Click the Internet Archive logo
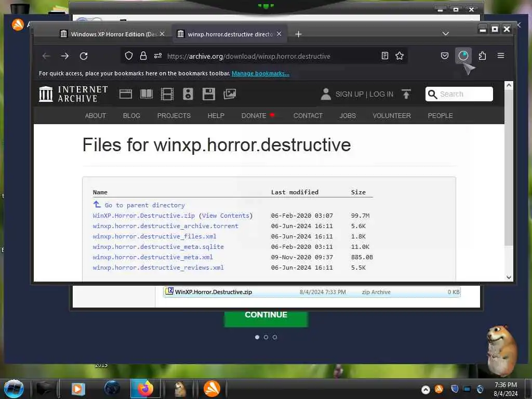The height and width of the screenshot is (399, 532). 73,94
